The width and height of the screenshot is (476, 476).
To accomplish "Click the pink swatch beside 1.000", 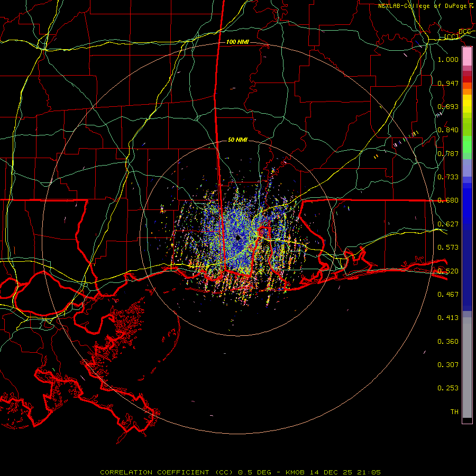I will 467,57.
